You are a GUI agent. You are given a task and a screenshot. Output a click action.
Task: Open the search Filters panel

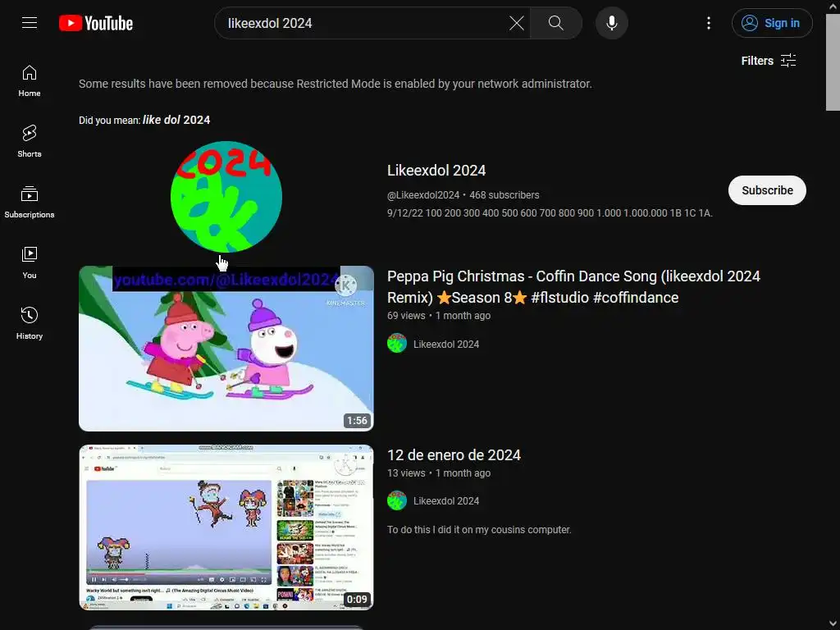click(x=768, y=61)
